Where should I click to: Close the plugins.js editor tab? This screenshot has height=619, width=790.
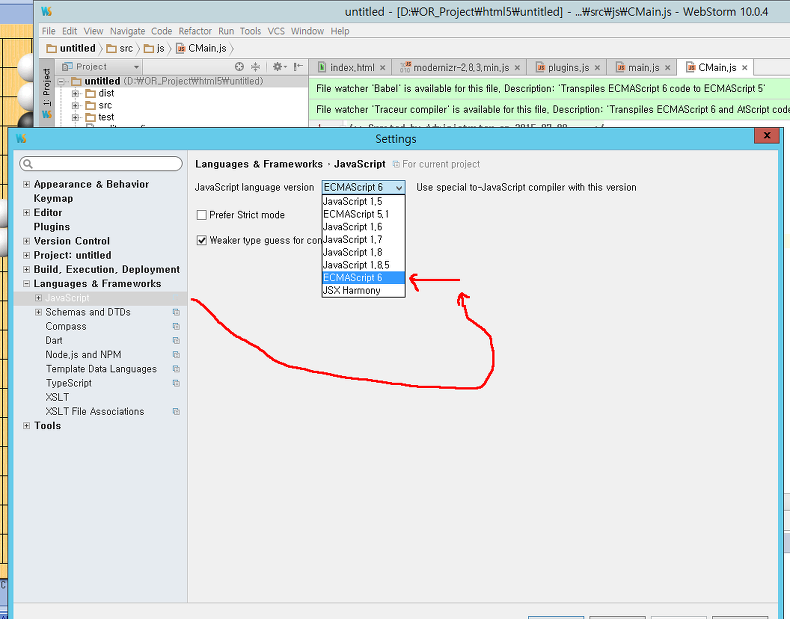[598, 67]
